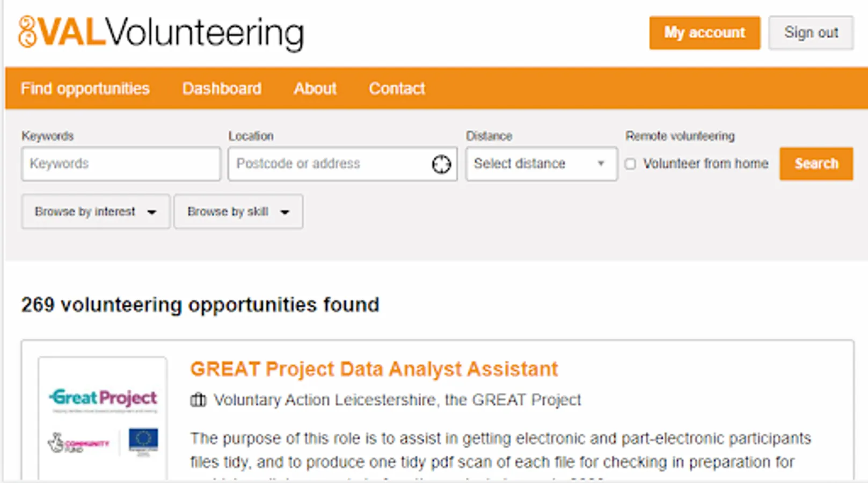868x483 pixels.
Task: Open the Select distance dropdown
Action: click(x=541, y=164)
